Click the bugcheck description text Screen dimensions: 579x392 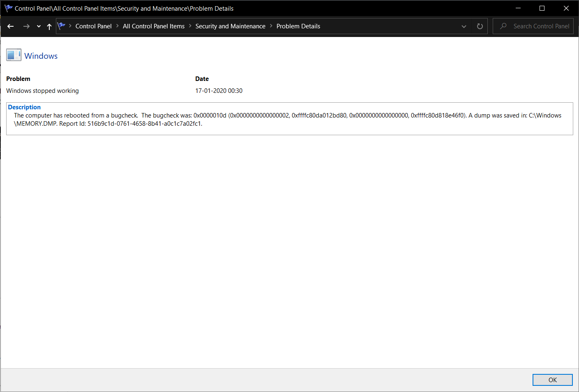tap(288, 120)
